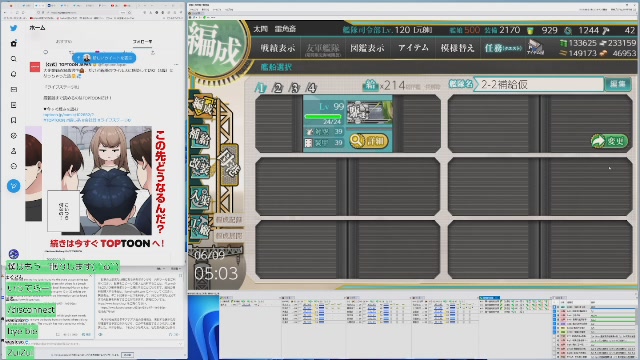
Task: Switch to the フォロー中 timeline tab
Action: [142, 42]
